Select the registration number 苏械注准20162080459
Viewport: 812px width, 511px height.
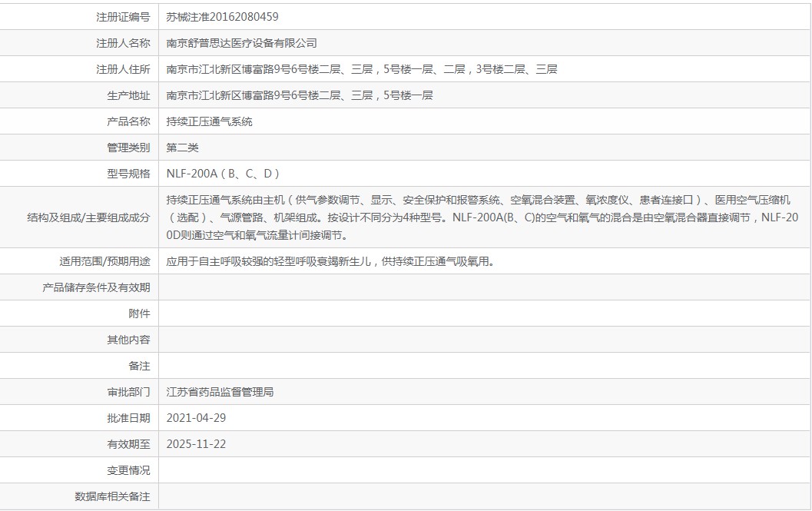point(222,17)
